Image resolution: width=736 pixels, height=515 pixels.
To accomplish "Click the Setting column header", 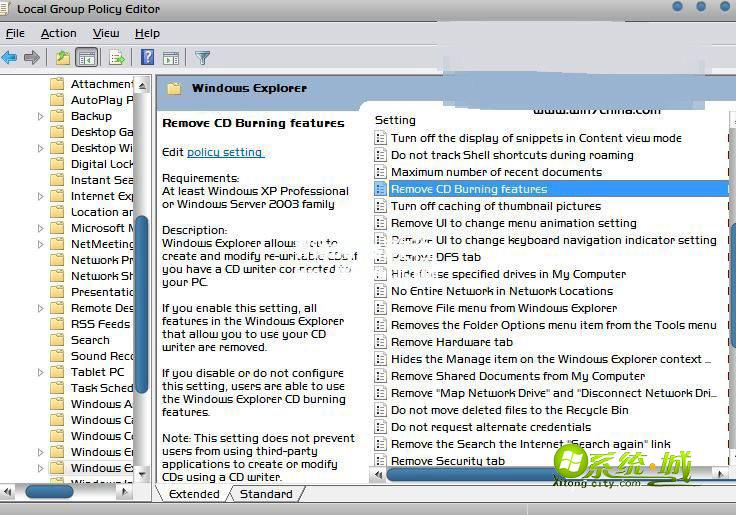I will coord(395,120).
